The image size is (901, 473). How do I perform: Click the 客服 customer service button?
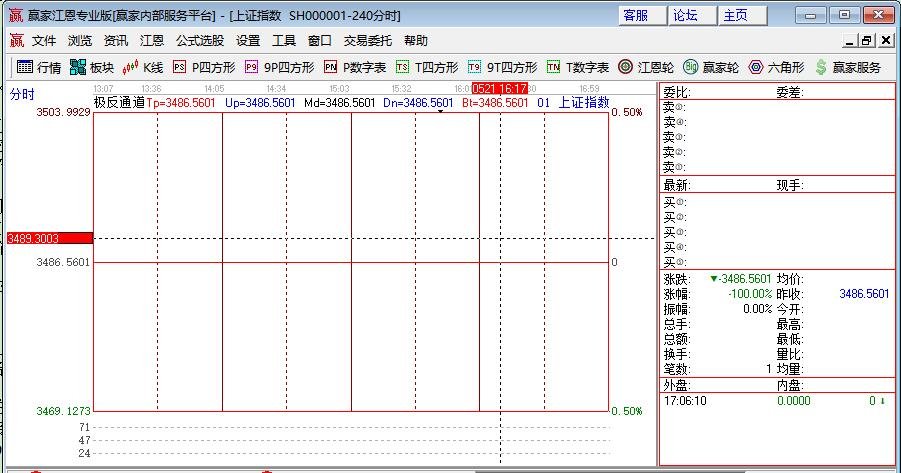pyautogui.click(x=643, y=16)
